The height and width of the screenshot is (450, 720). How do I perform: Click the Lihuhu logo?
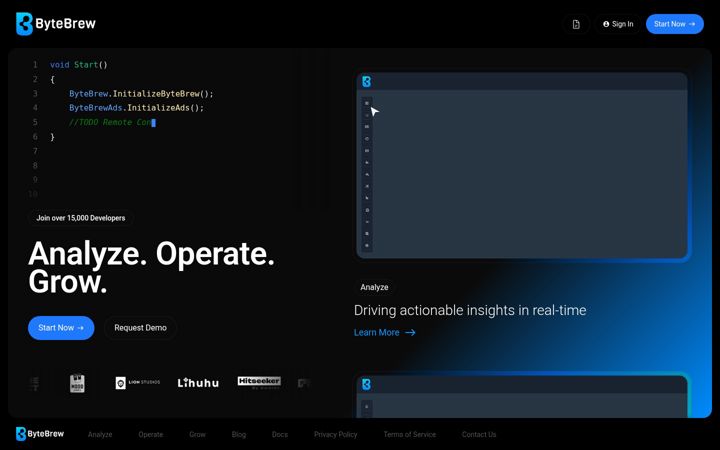pyautogui.click(x=198, y=382)
